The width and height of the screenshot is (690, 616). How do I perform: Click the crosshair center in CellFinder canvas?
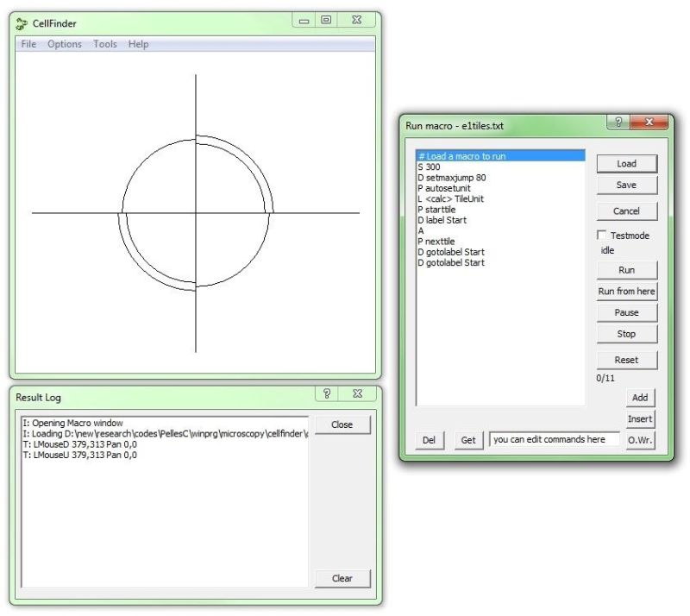pyautogui.click(x=196, y=213)
